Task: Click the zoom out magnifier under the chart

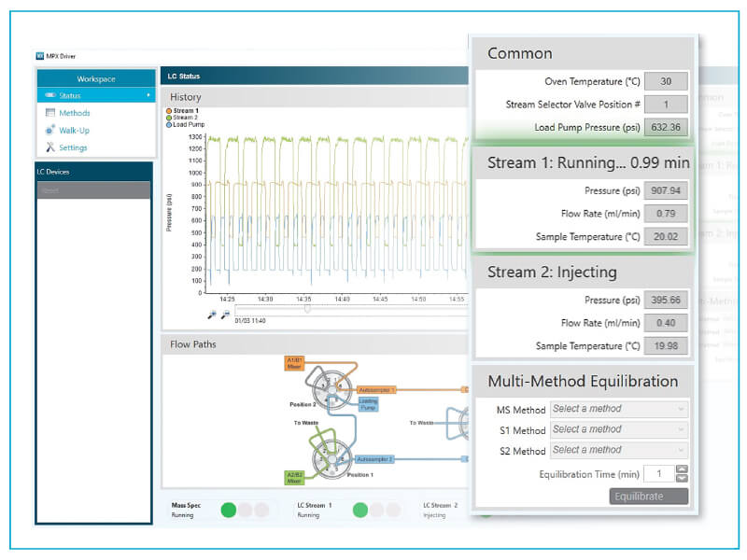Action: click(225, 315)
